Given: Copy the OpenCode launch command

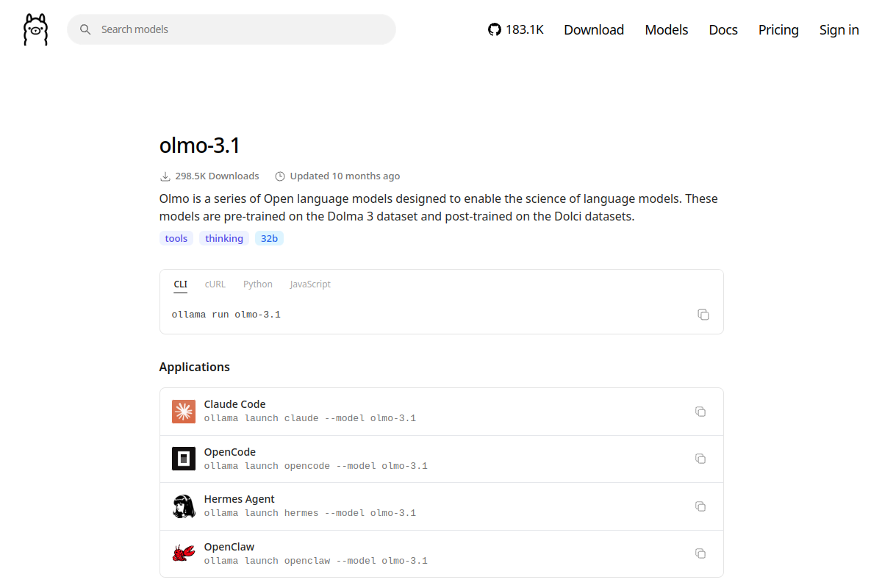Looking at the screenshot, I should coord(700,459).
